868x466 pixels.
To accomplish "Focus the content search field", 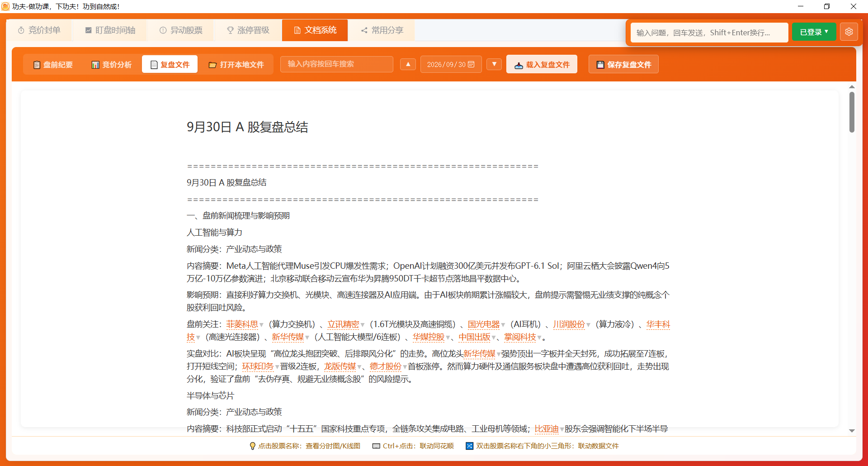I will tap(336, 64).
